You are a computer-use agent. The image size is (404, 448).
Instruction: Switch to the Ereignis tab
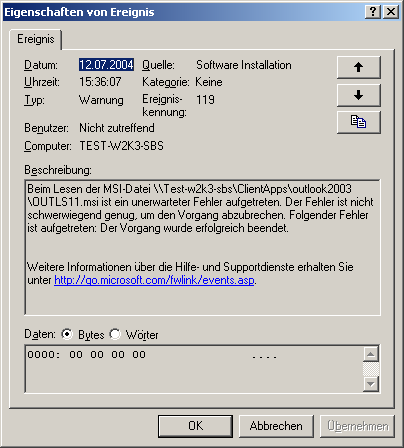pyautogui.click(x=36, y=39)
